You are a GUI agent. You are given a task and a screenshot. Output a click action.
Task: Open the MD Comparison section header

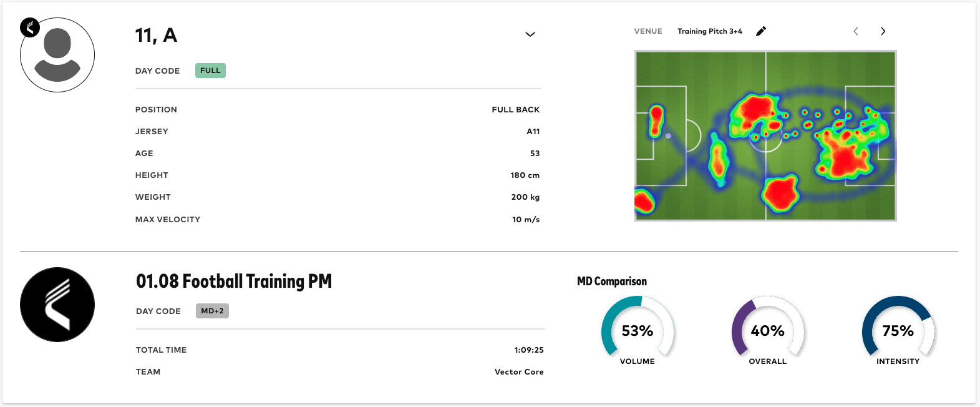[612, 281]
